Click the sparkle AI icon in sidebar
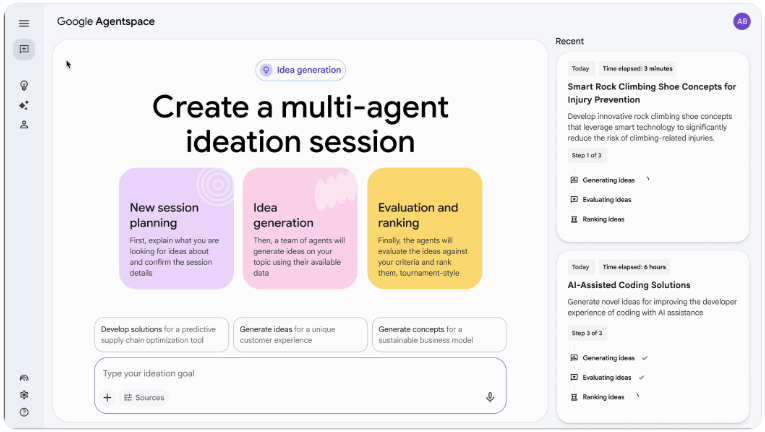Screen dimensions: 765x432 tap(24, 105)
